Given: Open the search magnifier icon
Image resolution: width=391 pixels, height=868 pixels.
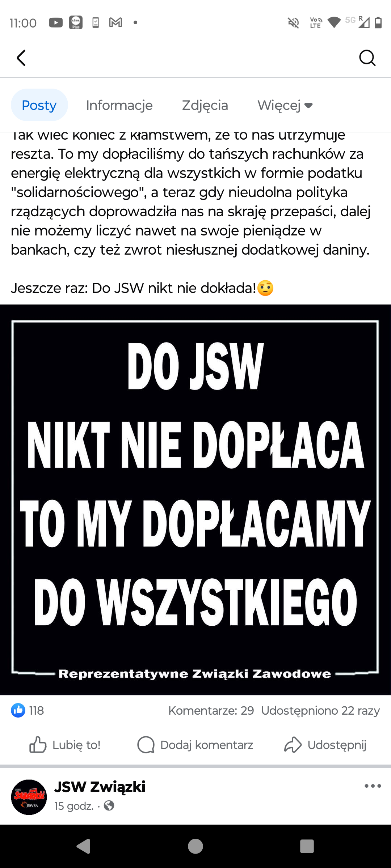Looking at the screenshot, I should (367, 58).
